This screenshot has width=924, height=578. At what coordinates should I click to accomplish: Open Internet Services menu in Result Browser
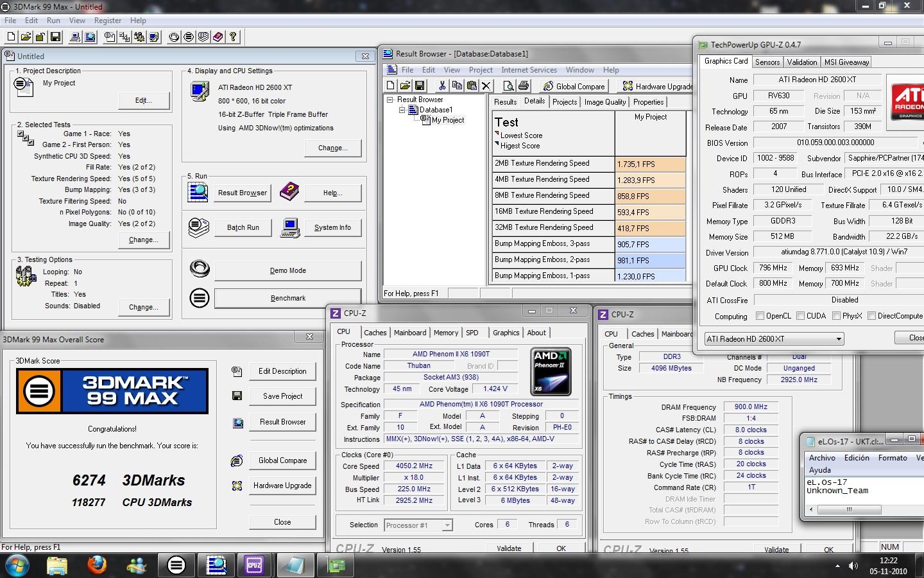[529, 70]
